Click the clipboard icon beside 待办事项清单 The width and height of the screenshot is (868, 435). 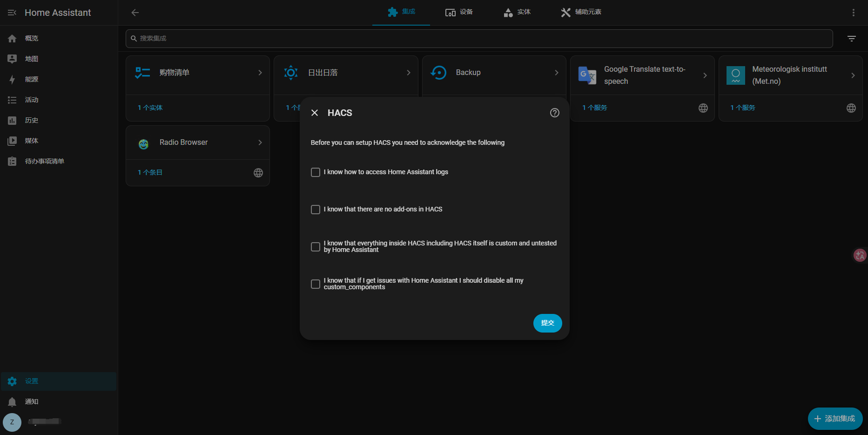tap(12, 161)
